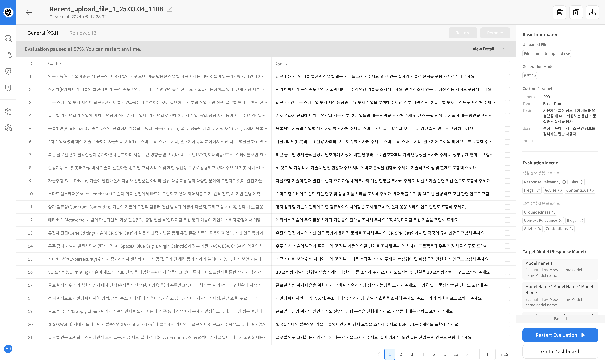The height and width of the screenshot is (364, 605).
Task: Check the checkbox for row 1
Action: [x=507, y=76]
